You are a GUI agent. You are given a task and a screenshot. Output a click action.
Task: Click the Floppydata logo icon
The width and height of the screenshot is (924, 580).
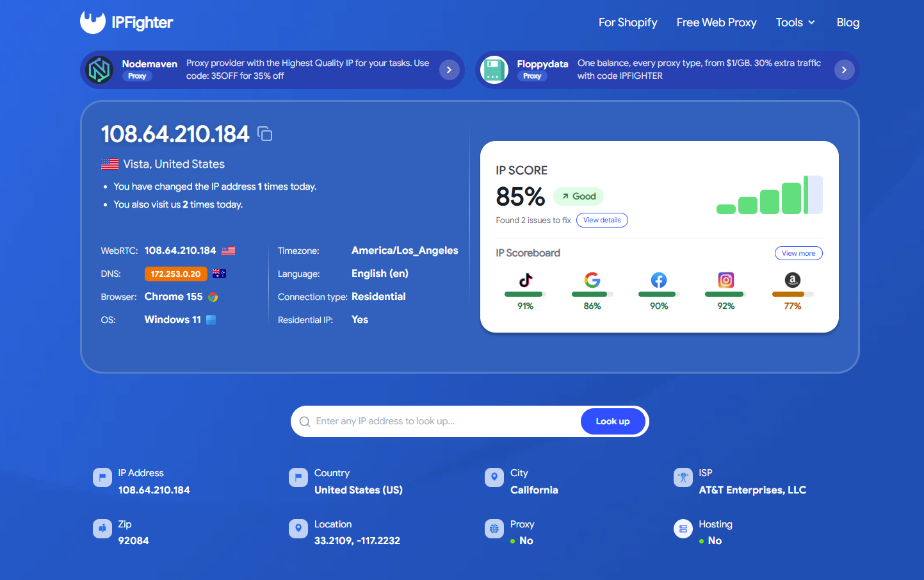click(494, 70)
